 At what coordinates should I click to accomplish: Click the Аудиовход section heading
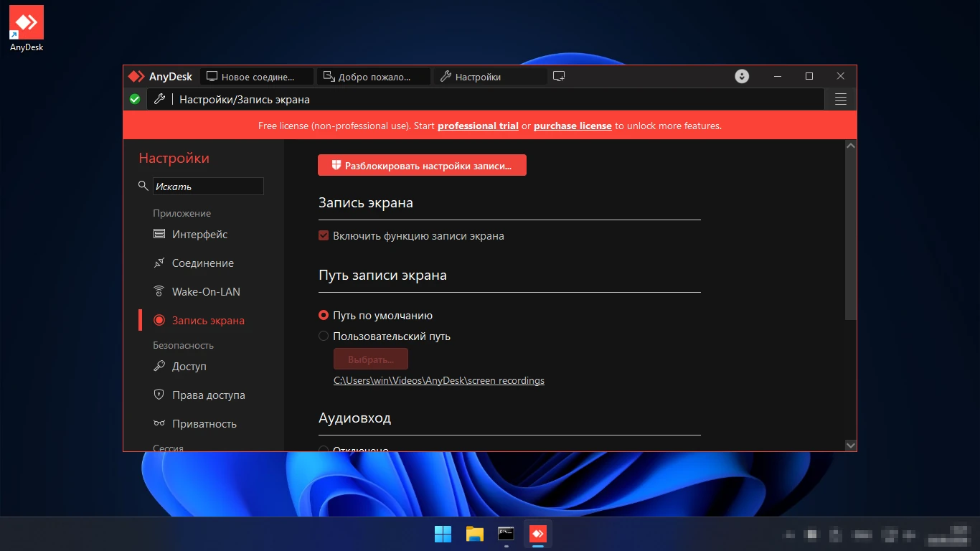pos(355,418)
